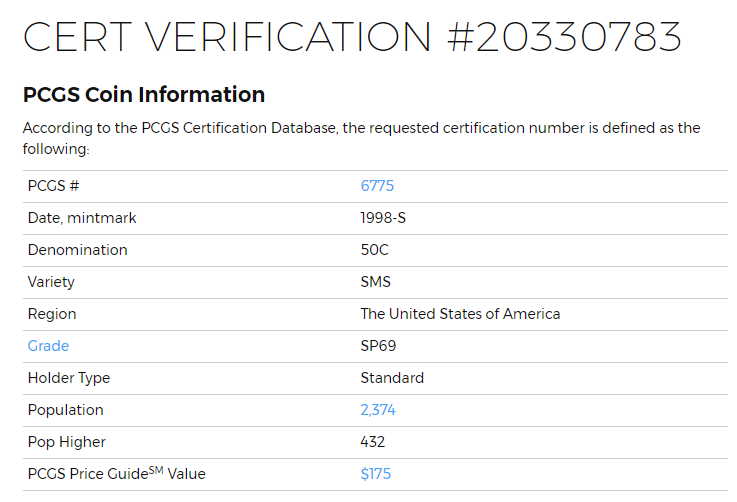Click The United States of America text
Screen dimensions: 737x502
coord(460,314)
